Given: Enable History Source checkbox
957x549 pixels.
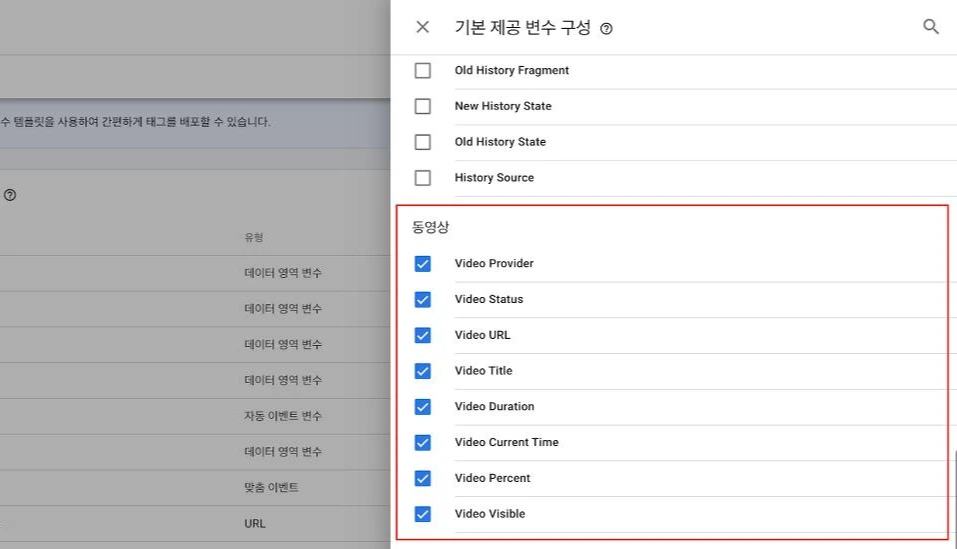Looking at the screenshot, I should 422,178.
